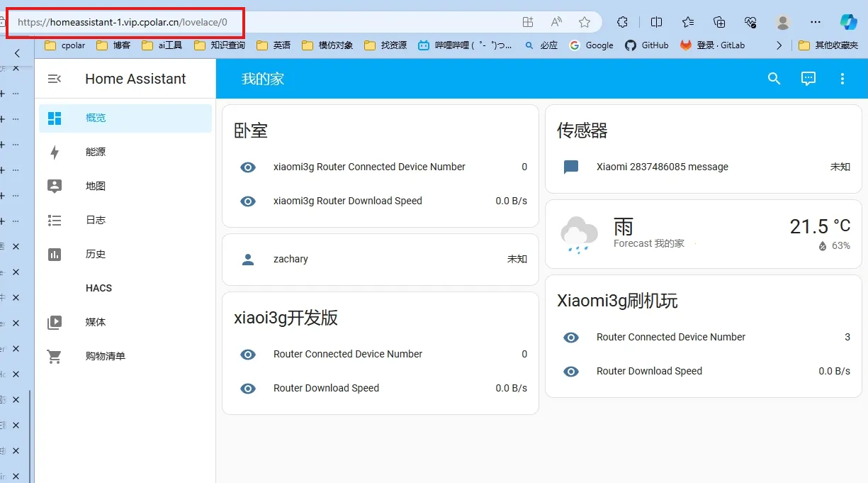Open the three-dot overflow menu in header
868x483 pixels.
[x=842, y=79]
